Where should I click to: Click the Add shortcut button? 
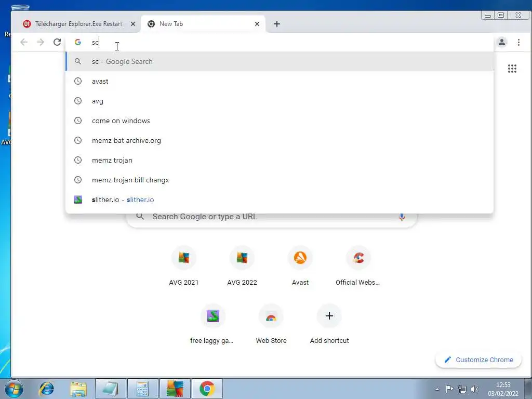tap(329, 325)
